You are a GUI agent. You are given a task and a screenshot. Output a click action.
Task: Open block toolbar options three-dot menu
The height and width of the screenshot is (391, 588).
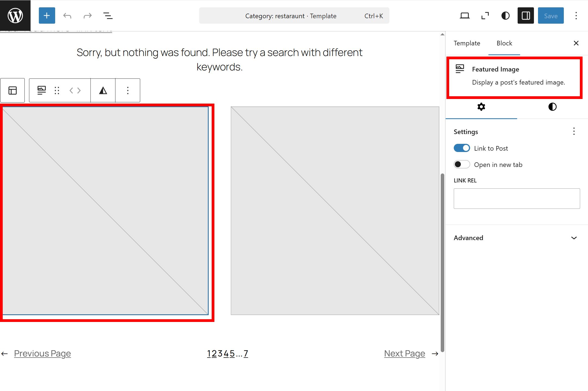[x=128, y=90]
